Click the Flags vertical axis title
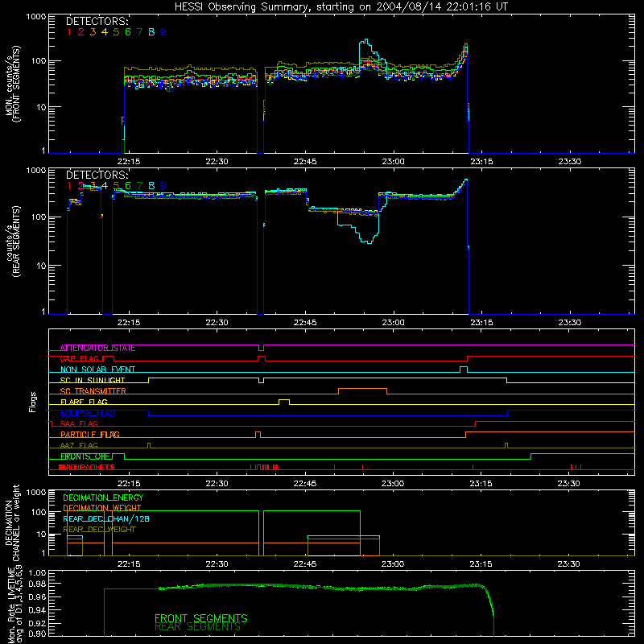 [x=33, y=402]
